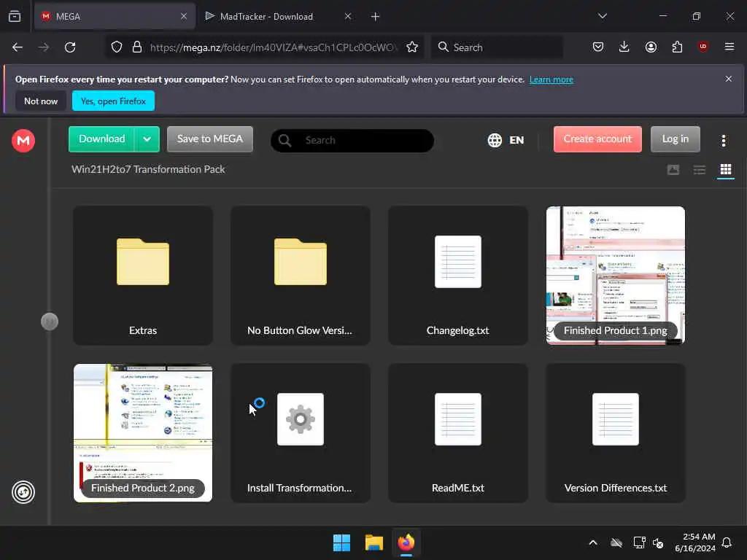
Task: Click the Win21H2to7 Transformation Pack breadcrumb
Action: pos(148,169)
